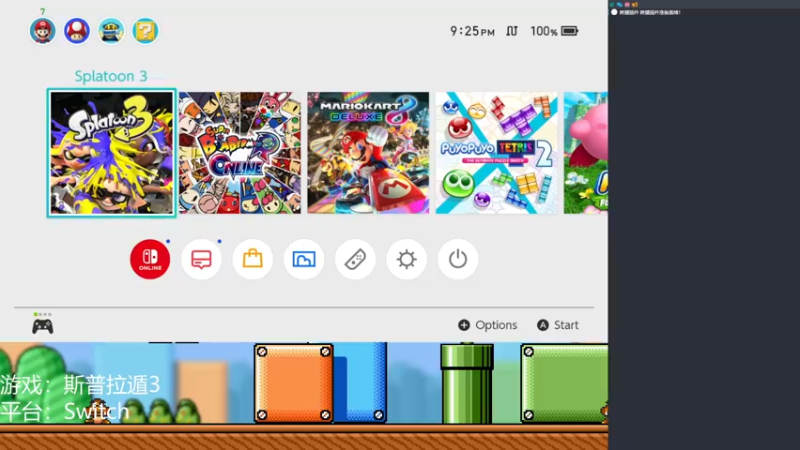Image resolution: width=800 pixels, height=450 pixels.
Task: Click the 100% battery percentage text
Action: [544, 31]
